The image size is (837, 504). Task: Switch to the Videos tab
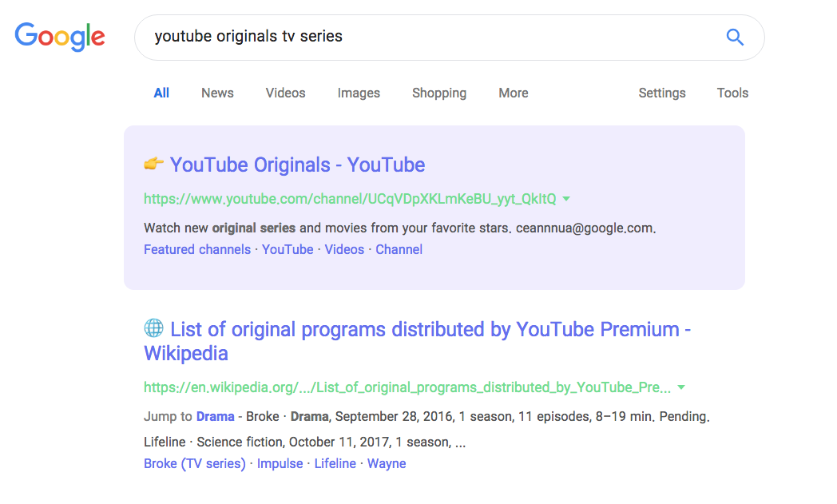click(286, 93)
